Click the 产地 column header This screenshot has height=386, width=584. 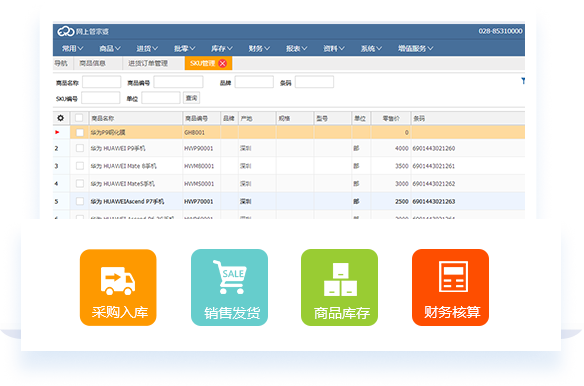[x=257, y=118]
